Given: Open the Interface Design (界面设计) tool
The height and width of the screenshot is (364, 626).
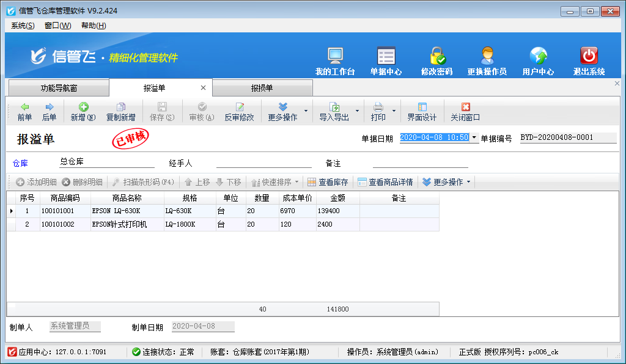Looking at the screenshot, I should tap(422, 112).
